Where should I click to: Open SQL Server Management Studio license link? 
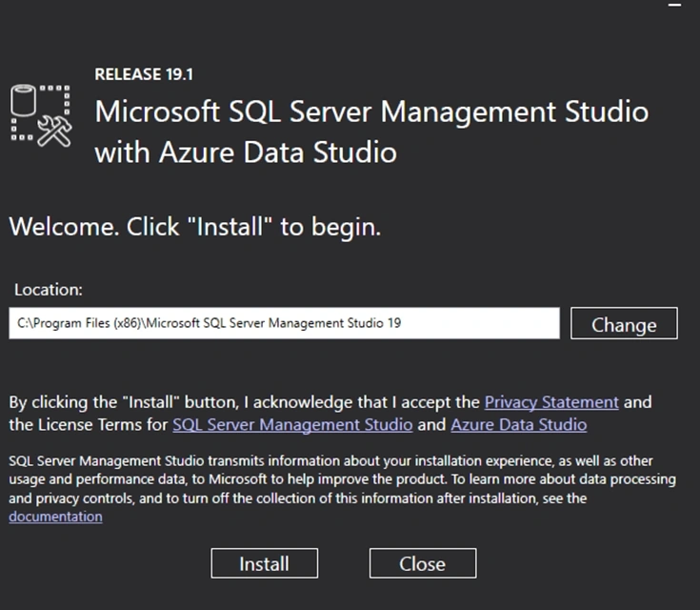pos(292,424)
